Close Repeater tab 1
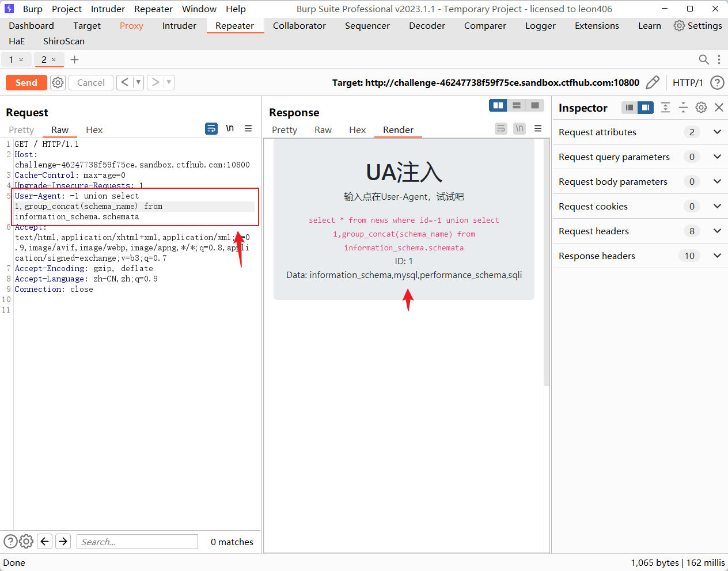 [x=21, y=59]
